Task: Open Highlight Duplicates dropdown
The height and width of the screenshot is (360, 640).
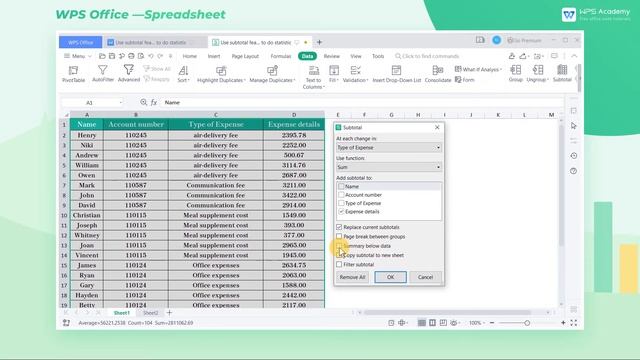Action: [x=221, y=74]
